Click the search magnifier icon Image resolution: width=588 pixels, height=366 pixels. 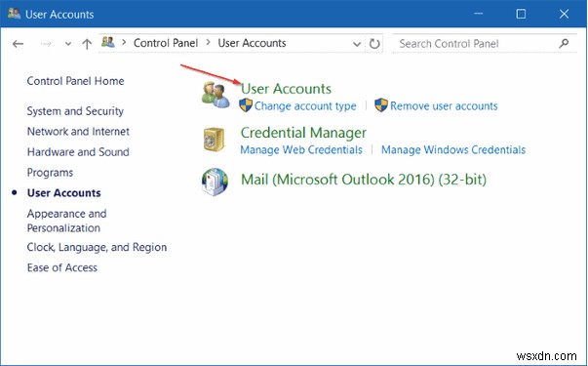click(564, 44)
